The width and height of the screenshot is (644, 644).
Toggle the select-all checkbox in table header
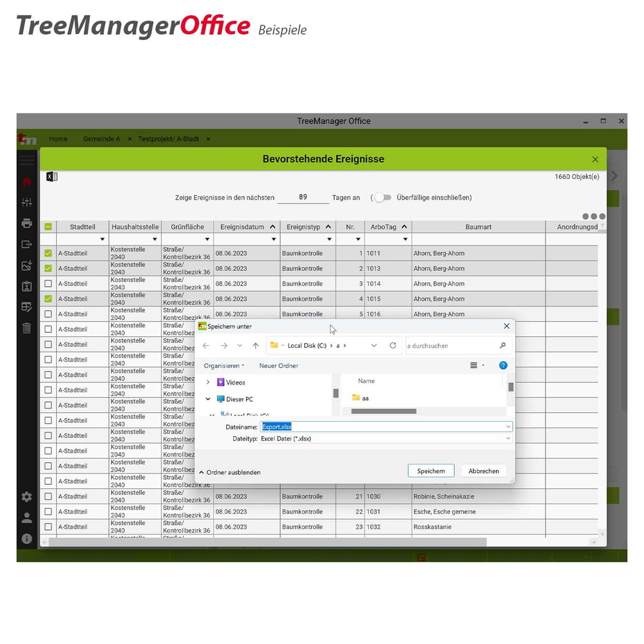point(48,227)
